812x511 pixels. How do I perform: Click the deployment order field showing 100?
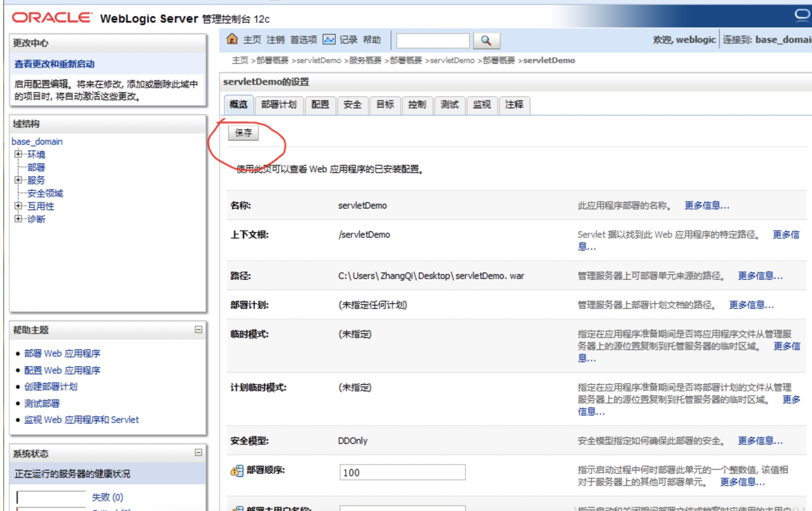(402, 472)
